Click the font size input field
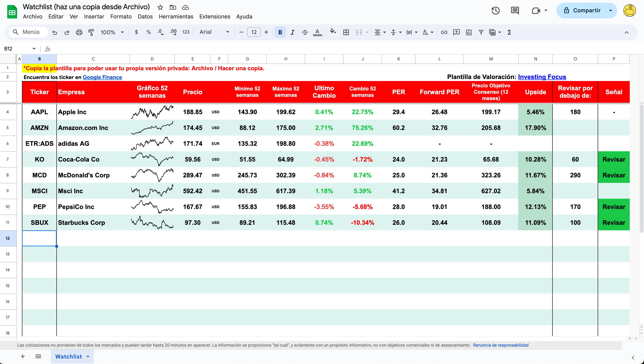 tap(254, 32)
